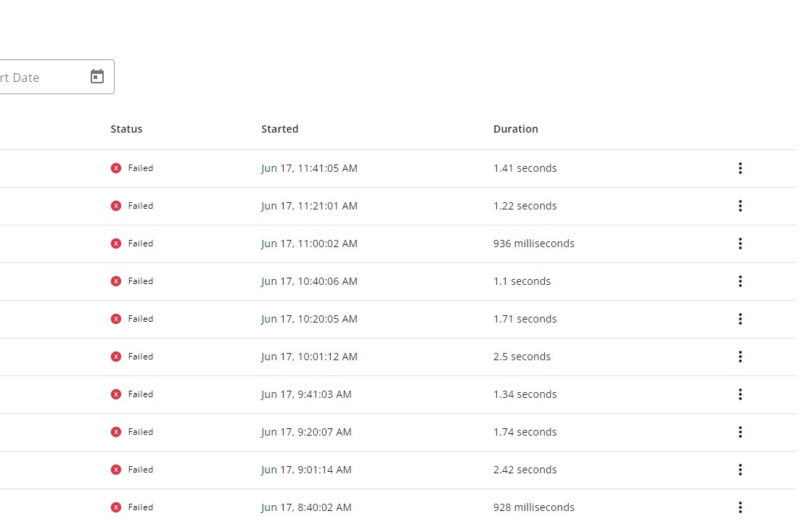Click the 1.71 seconds duration value
The height and width of the screenshot is (532, 806).
point(525,319)
